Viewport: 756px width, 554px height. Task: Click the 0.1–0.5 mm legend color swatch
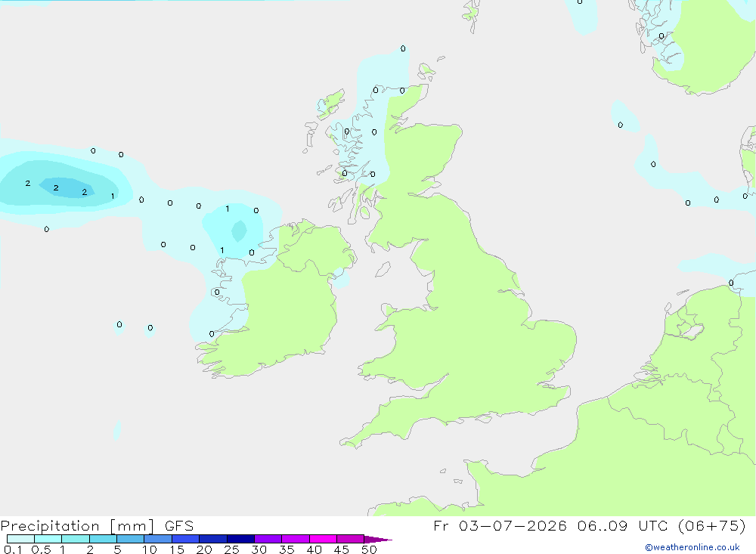20,539
